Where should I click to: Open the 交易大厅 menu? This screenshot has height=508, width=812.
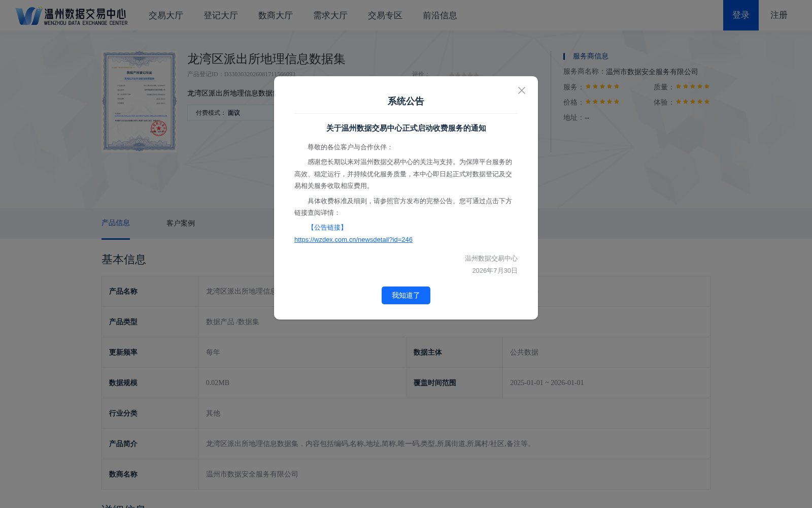166,15
